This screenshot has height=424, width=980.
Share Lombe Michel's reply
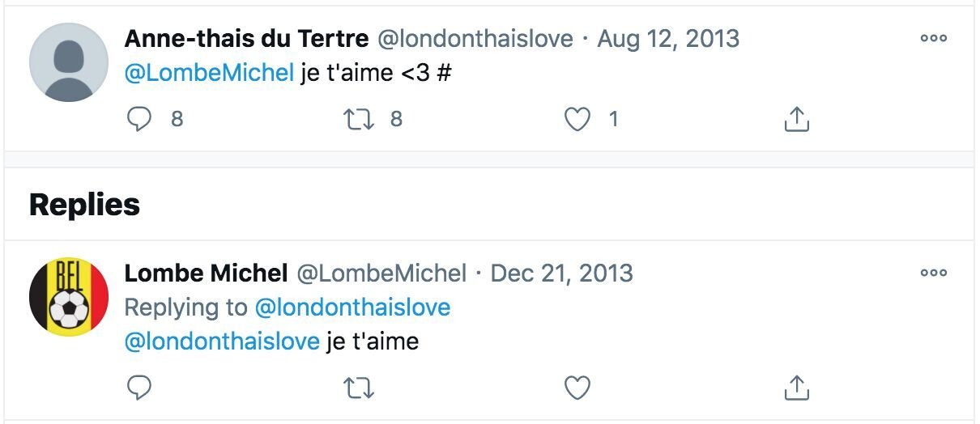pos(797,388)
